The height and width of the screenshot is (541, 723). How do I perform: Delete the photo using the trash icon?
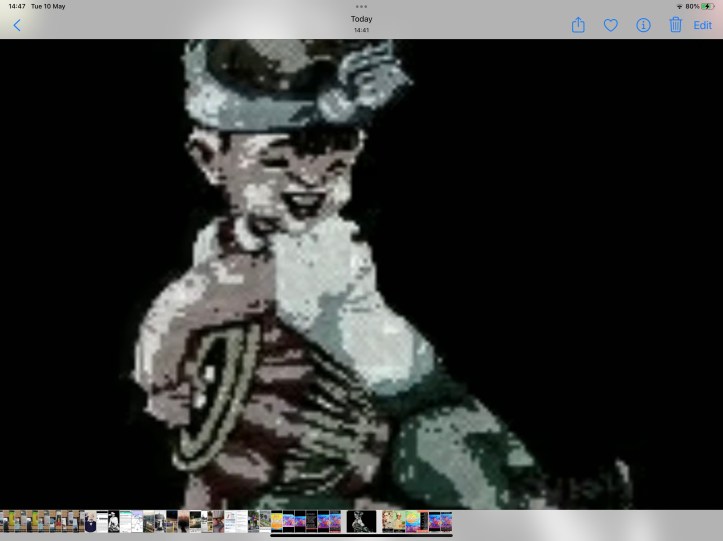[675, 25]
